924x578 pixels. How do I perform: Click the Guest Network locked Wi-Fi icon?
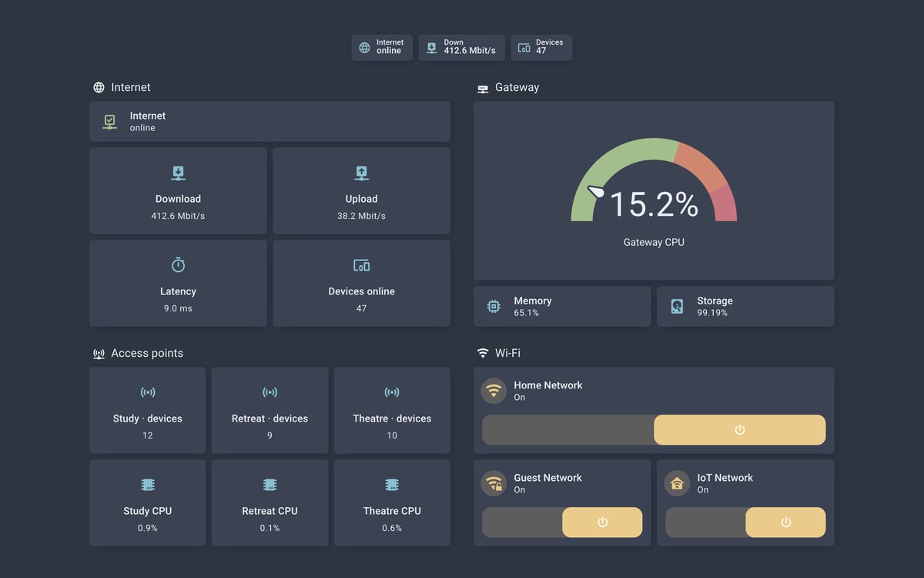coord(494,483)
